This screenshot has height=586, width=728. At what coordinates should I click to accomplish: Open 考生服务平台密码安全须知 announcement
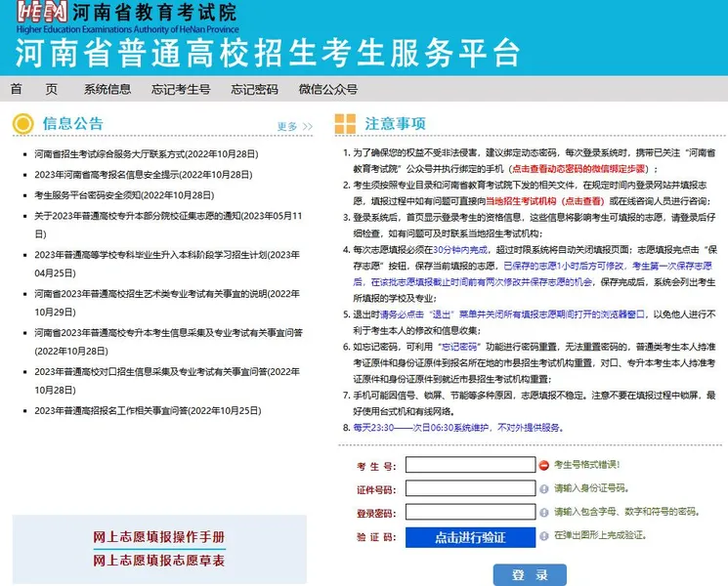pyautogui.click(x=124, y=195)
